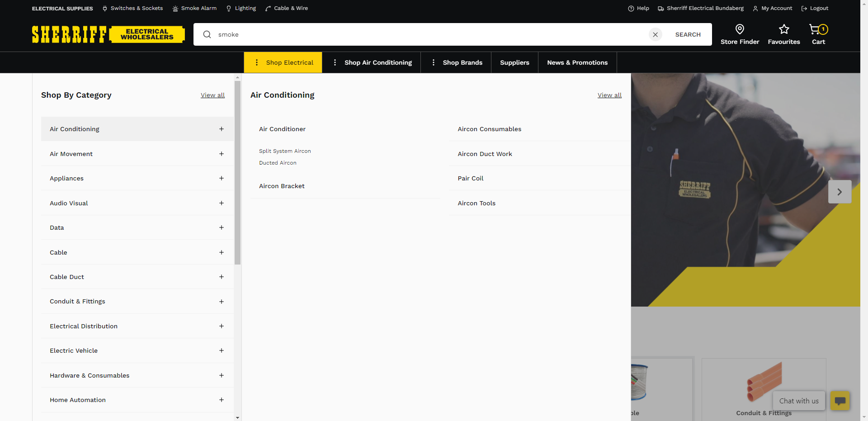Click the category list scrollbar thumb
868x421 pixels.
(x=238, y=172)
